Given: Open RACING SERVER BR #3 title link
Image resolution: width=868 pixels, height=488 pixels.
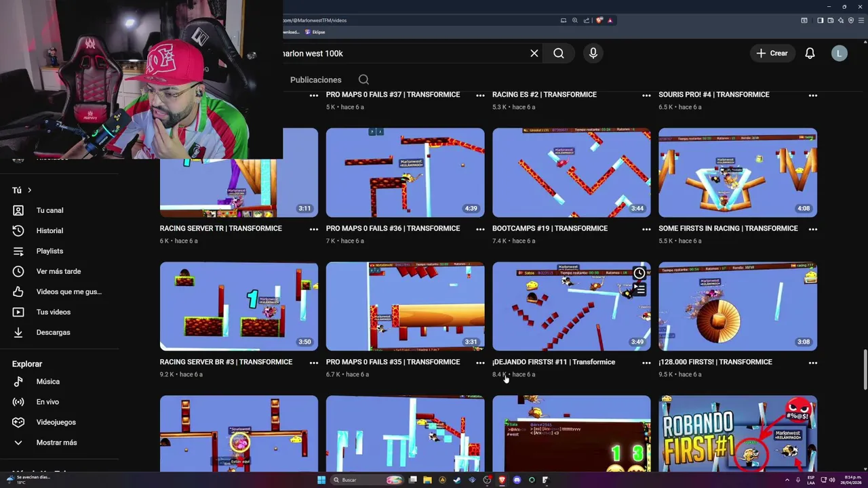Looking at the screenshot, I should [x=226, y=362].
